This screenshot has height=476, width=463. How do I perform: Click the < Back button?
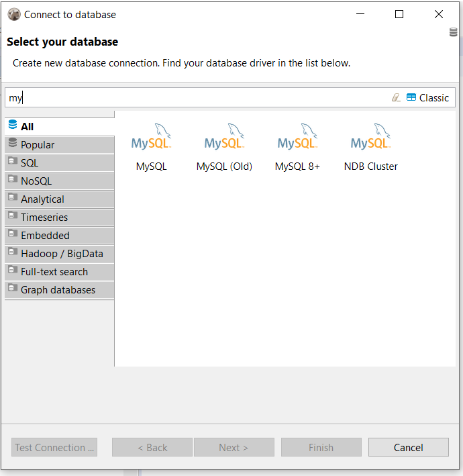[152, 447]
